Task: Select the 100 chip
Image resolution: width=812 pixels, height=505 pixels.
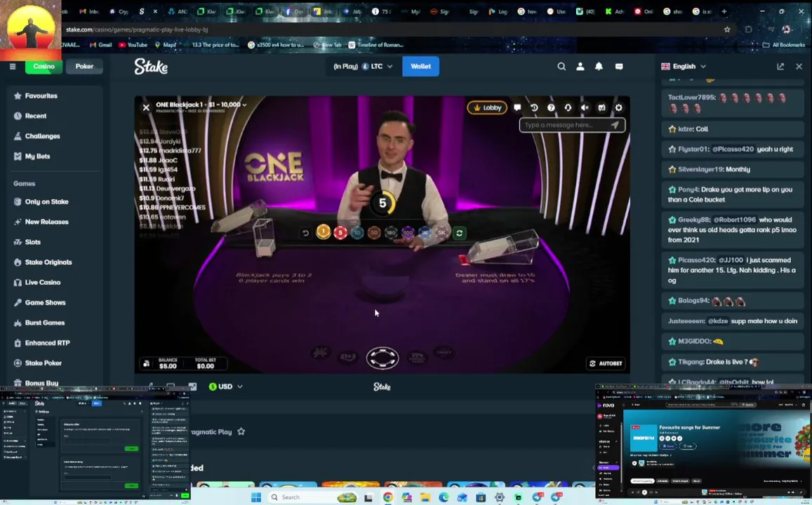Action: point(391,233)
